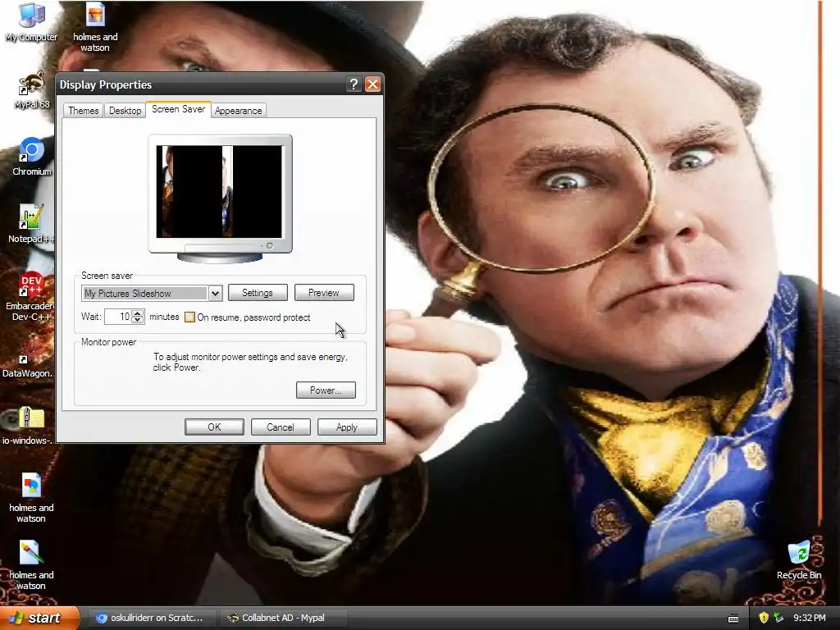Click the Preview button

pyautogui.click(x=324, y=293)
